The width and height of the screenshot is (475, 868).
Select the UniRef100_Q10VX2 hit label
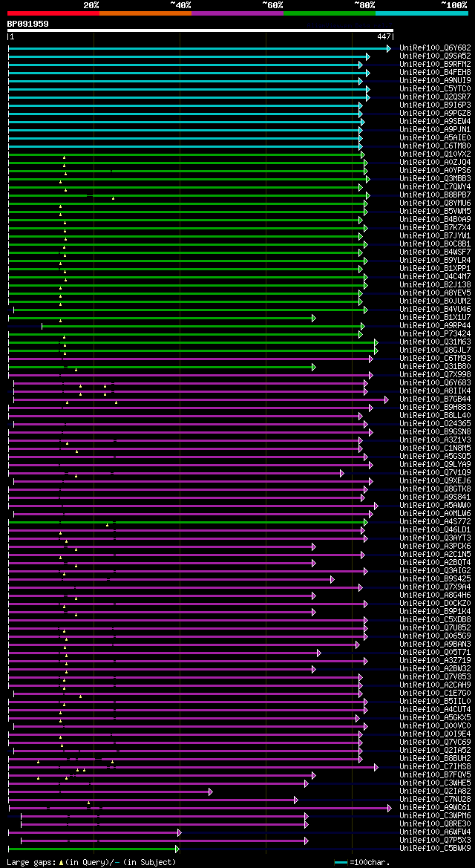point(435,154)
